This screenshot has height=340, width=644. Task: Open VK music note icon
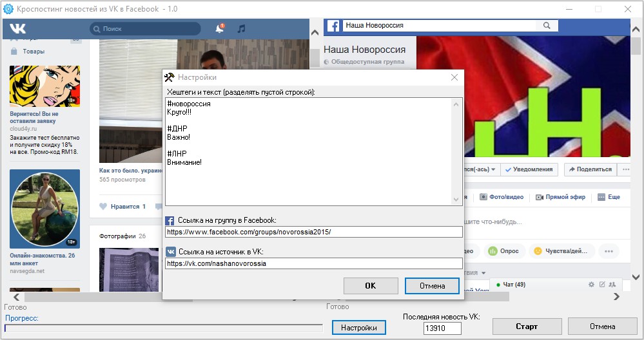[x=242, y=28]
